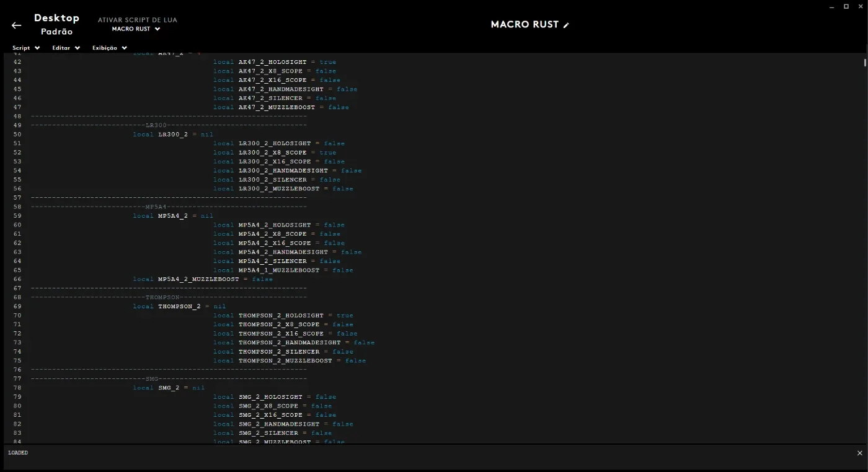Click line THOMPSON_2_X16_SCOPE = false

(x=285, y=334)
